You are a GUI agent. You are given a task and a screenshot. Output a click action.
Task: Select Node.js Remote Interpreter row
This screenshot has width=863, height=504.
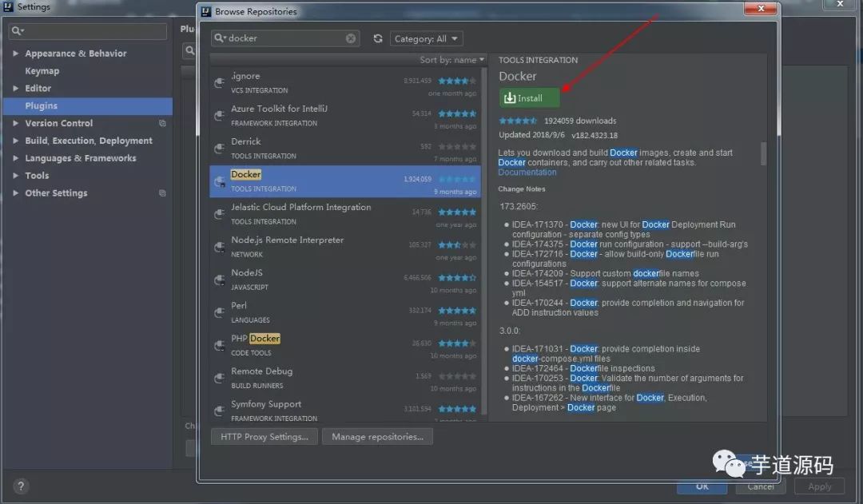coord(345,248)
